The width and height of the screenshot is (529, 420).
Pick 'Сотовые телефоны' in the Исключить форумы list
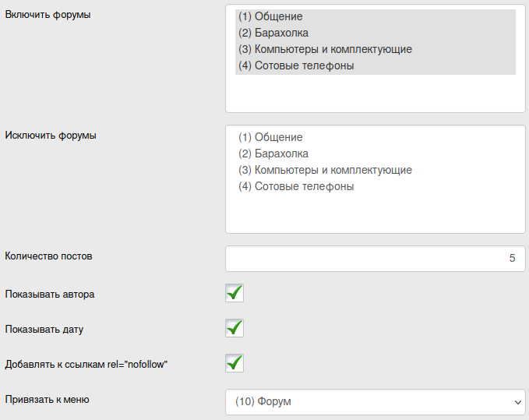pyautogui.click(x=296, y=187)
